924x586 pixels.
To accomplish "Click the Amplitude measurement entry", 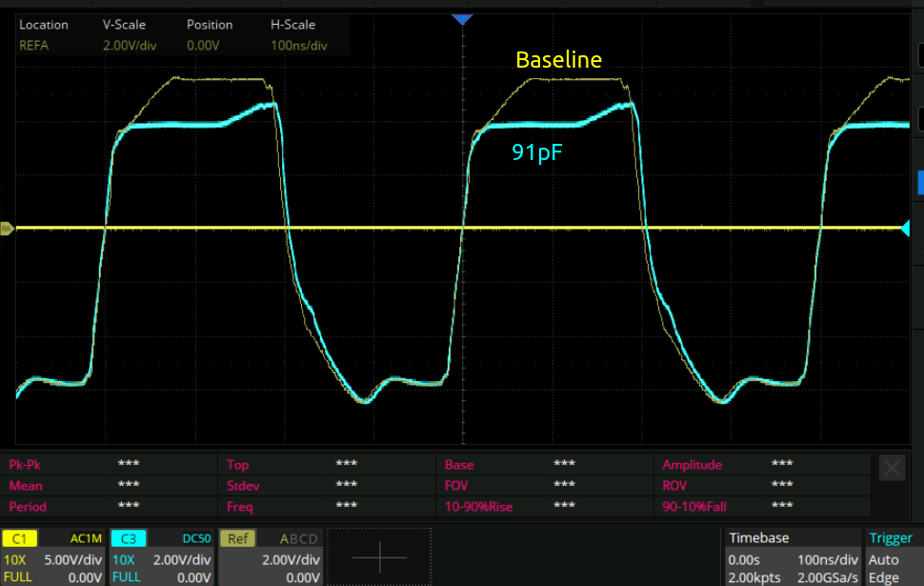I will point(693,464).
